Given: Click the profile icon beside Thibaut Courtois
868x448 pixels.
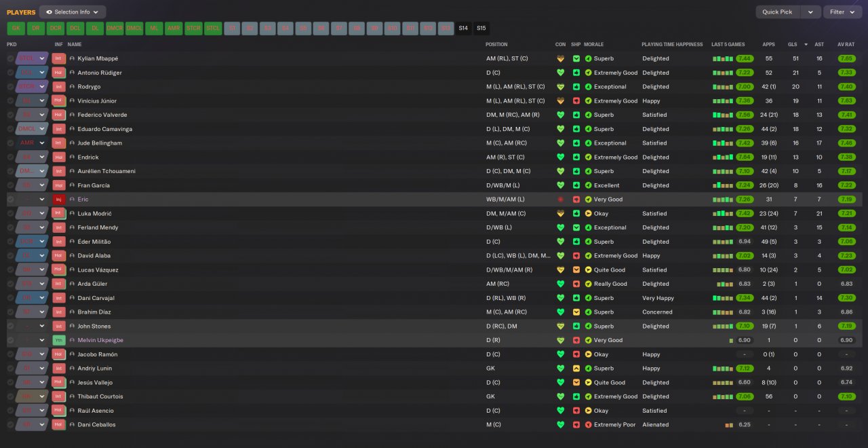Looking at the screenshot, I should coord(72,396).
